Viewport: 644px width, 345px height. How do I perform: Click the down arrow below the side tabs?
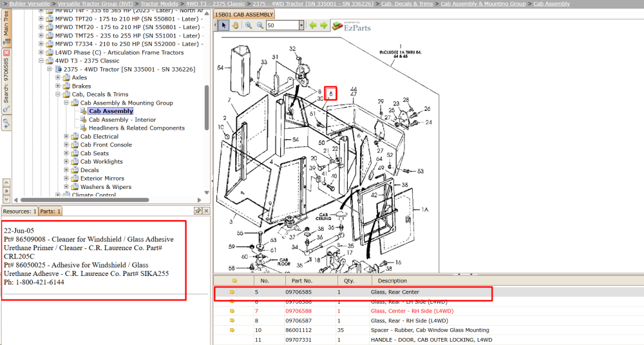[6, 199]
